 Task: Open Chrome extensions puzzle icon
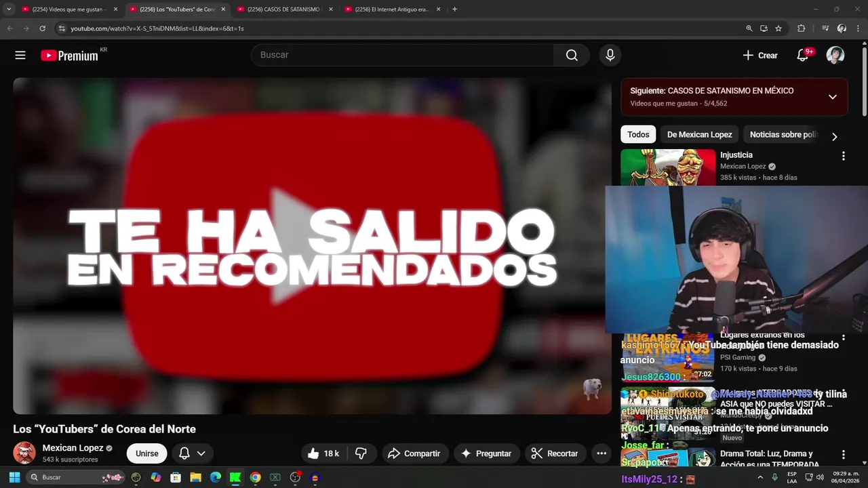[x=802, y=28]
